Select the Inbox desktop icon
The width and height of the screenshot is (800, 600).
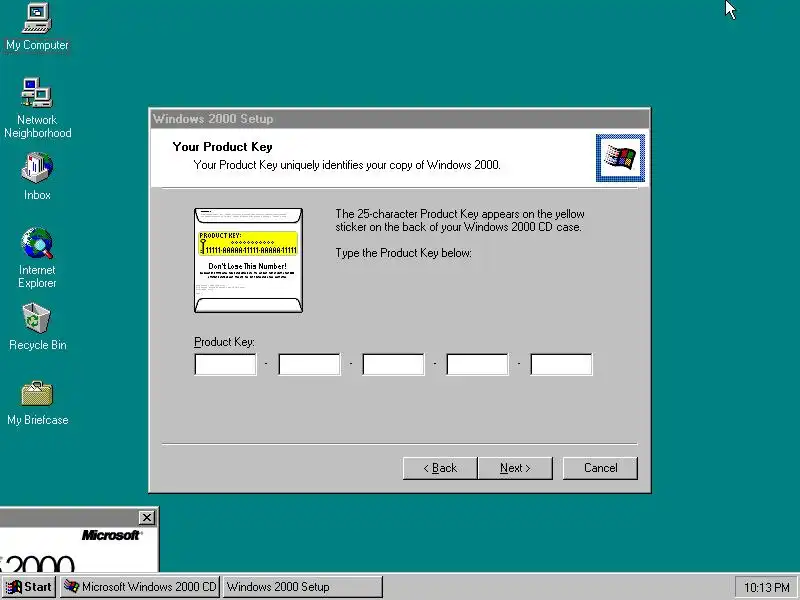coord(37,176)
